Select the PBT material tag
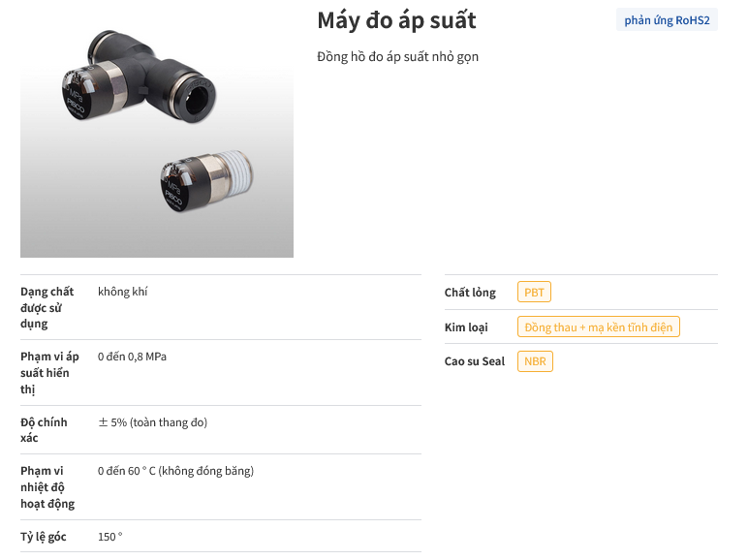Screen dimensions: 748x560 [x=534, y=293]
